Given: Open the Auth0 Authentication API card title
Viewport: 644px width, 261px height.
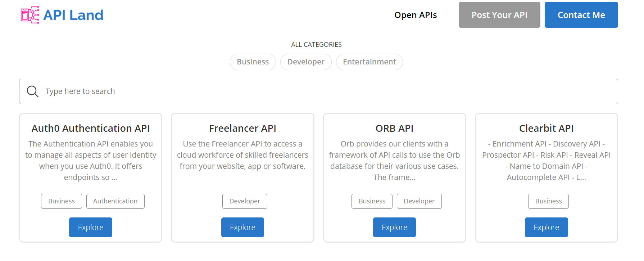Looking at the screenshot, I should [91, 128].
